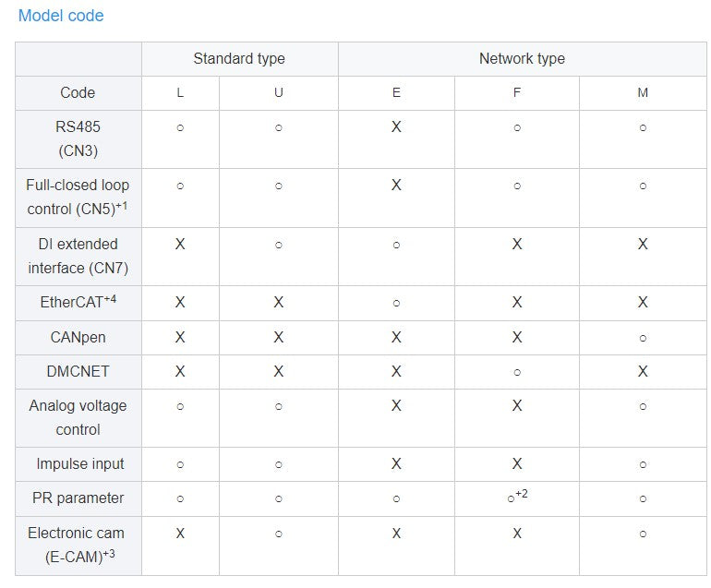711x588 pixels.
Task: Click the "Code" row label
Action: 78,93
